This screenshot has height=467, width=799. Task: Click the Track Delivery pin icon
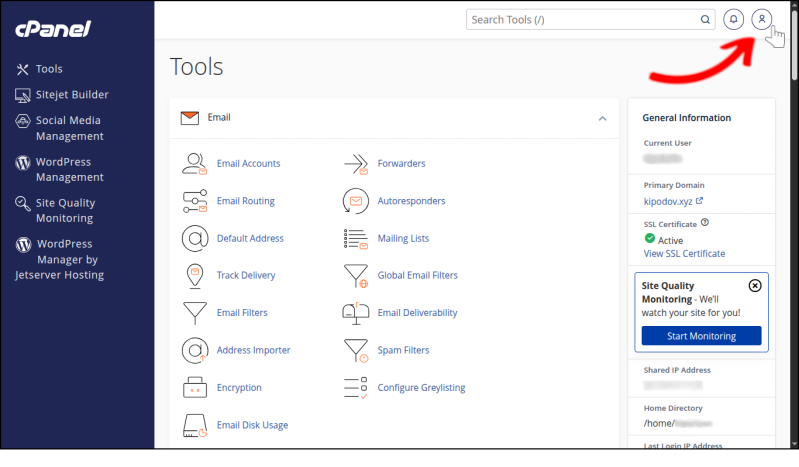[195, 276]
